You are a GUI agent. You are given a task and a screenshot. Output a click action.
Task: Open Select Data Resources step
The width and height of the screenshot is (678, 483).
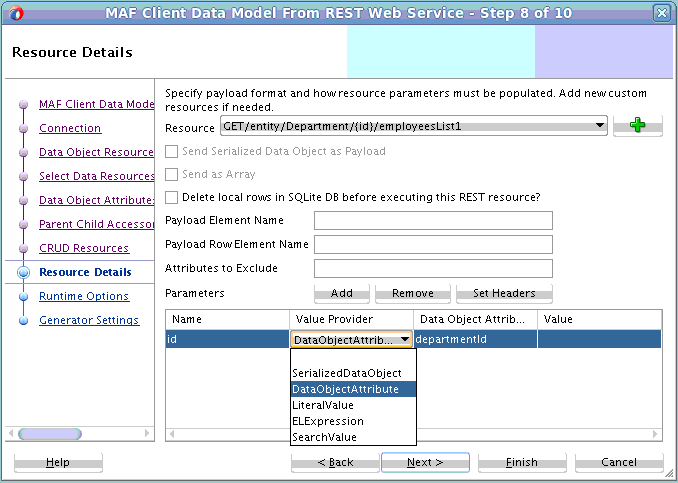[96, 176]
